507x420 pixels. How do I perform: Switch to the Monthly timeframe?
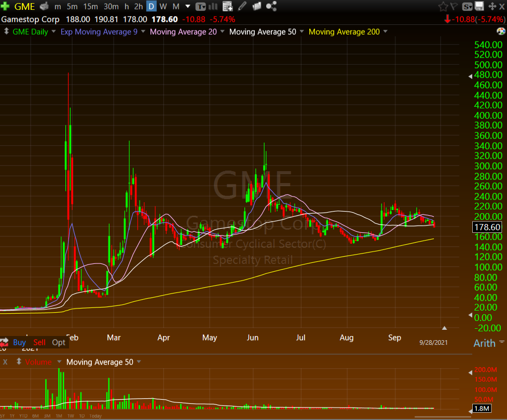176,6
